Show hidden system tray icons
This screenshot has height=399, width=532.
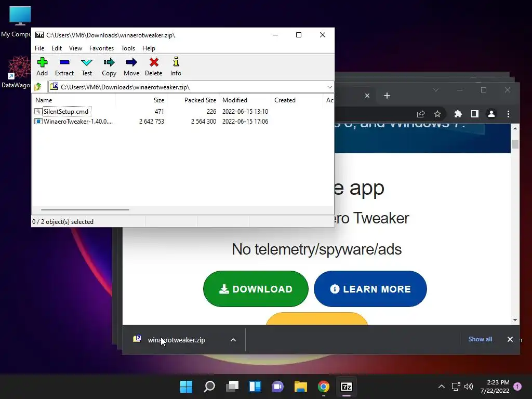tap(442, 387)
